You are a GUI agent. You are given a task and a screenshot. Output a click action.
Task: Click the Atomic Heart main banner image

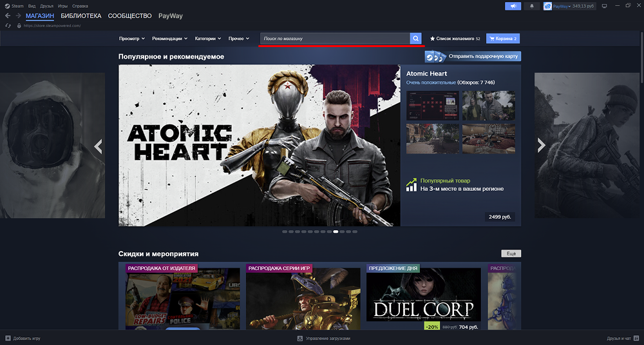point(259,145)
